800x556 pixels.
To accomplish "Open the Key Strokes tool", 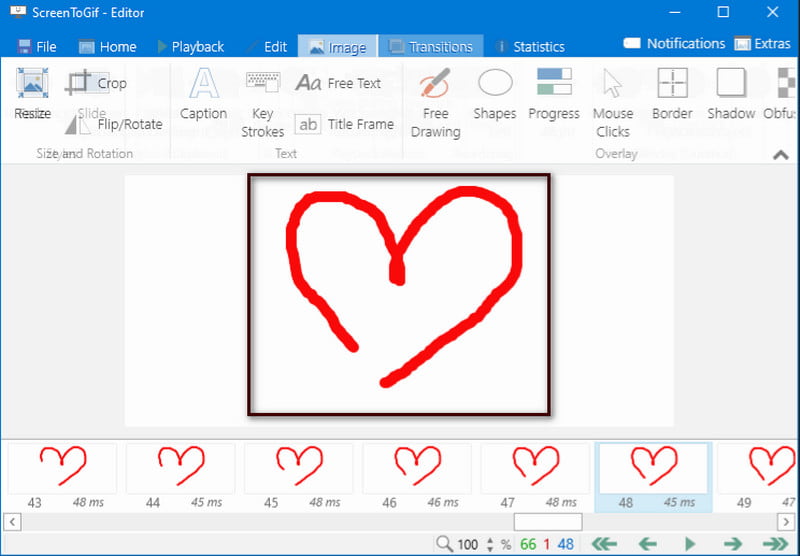I will click(x=263, y=104).
